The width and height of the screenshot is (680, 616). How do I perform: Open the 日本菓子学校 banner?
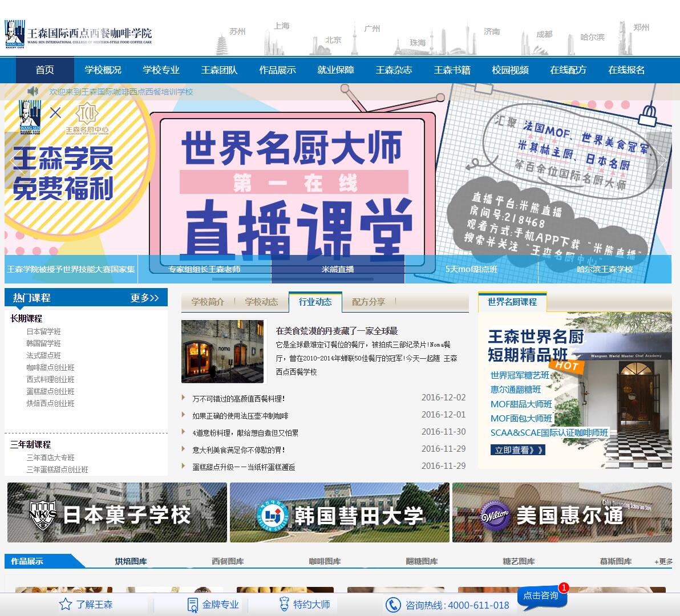pos(117,512)
